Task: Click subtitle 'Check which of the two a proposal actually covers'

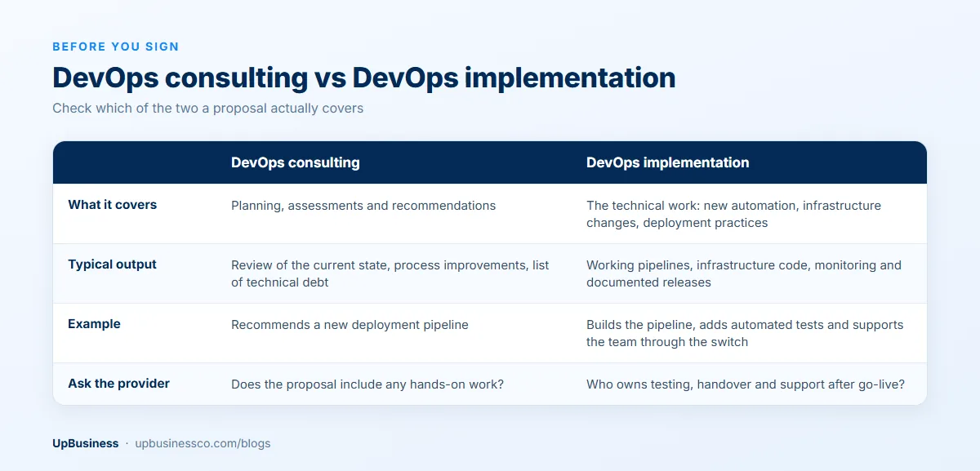Action: [x=207, y=108]
